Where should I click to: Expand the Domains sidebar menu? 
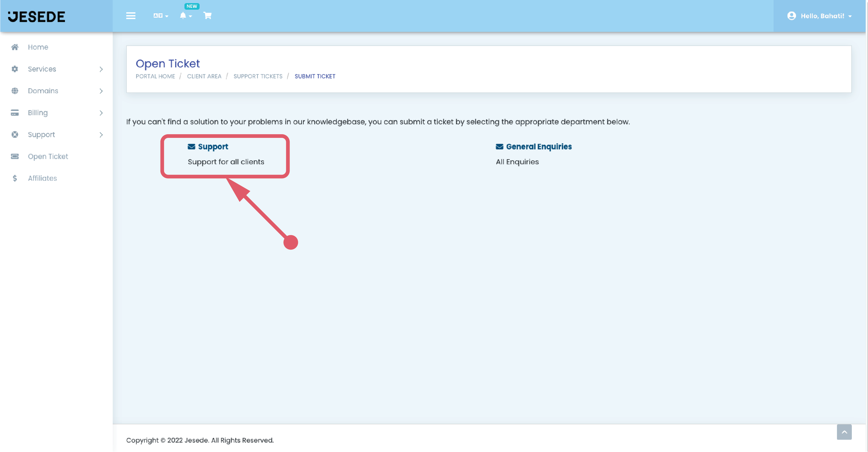pyautogui.click(x=43, y=91)
